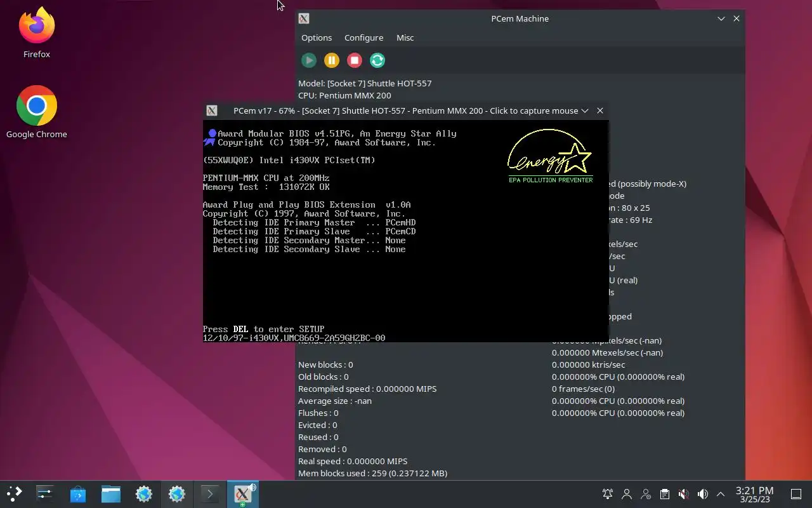Click 'Mem blocks used : 259' status line

coord(373,473)
